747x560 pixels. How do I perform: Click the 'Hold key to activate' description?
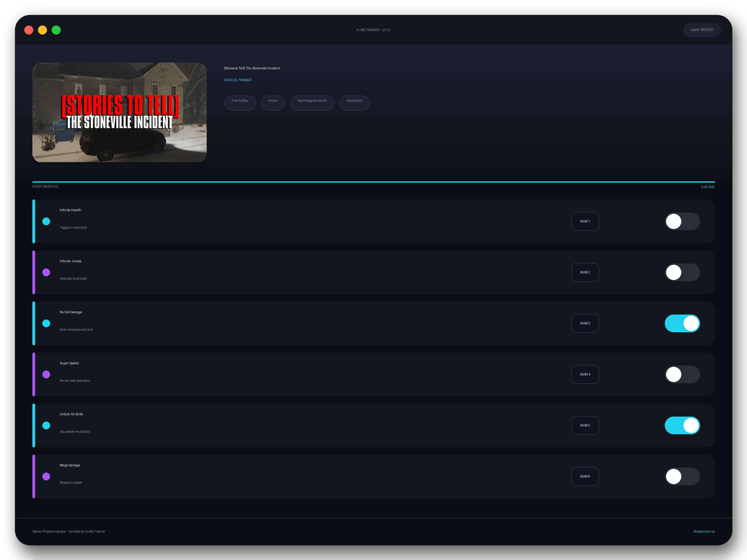[73, 278]
